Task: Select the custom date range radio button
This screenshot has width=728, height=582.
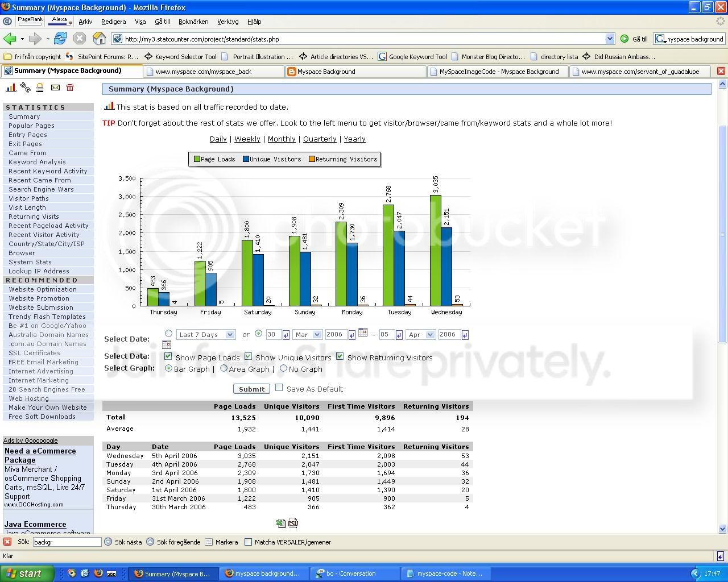Action: coord(259,334)
